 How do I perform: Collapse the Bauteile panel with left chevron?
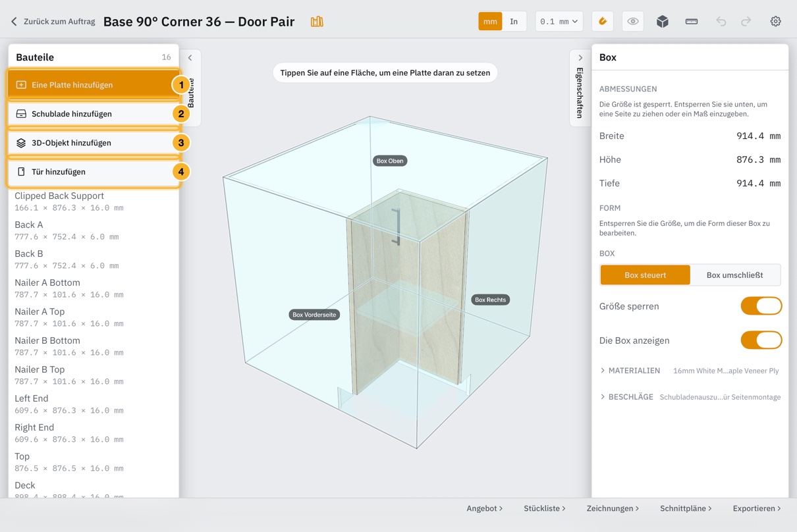point(190,58)
